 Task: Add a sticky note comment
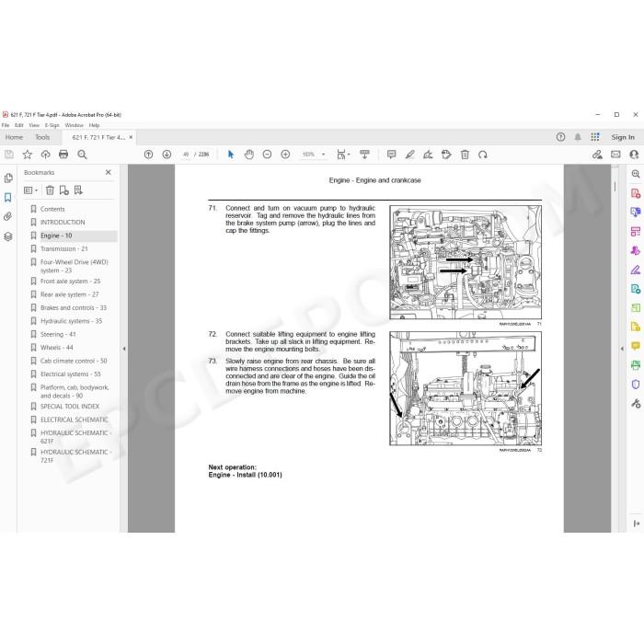click(x=391, y=155)
